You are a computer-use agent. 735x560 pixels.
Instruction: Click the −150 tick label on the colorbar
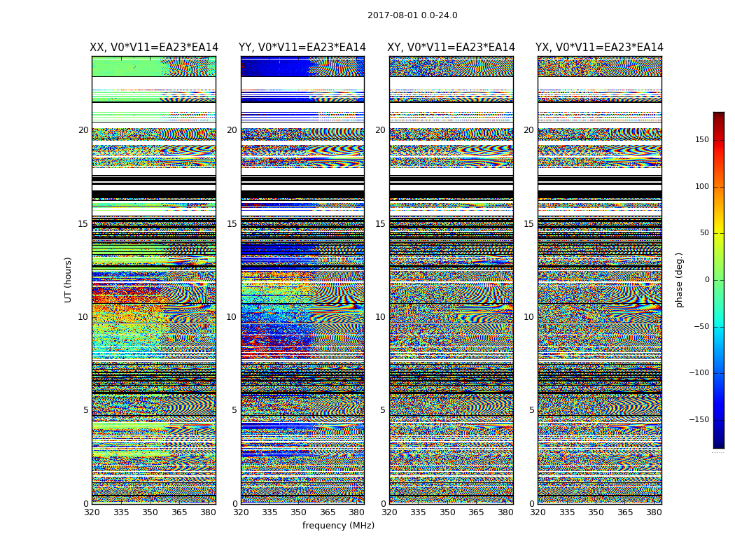(x=699, y=420)
